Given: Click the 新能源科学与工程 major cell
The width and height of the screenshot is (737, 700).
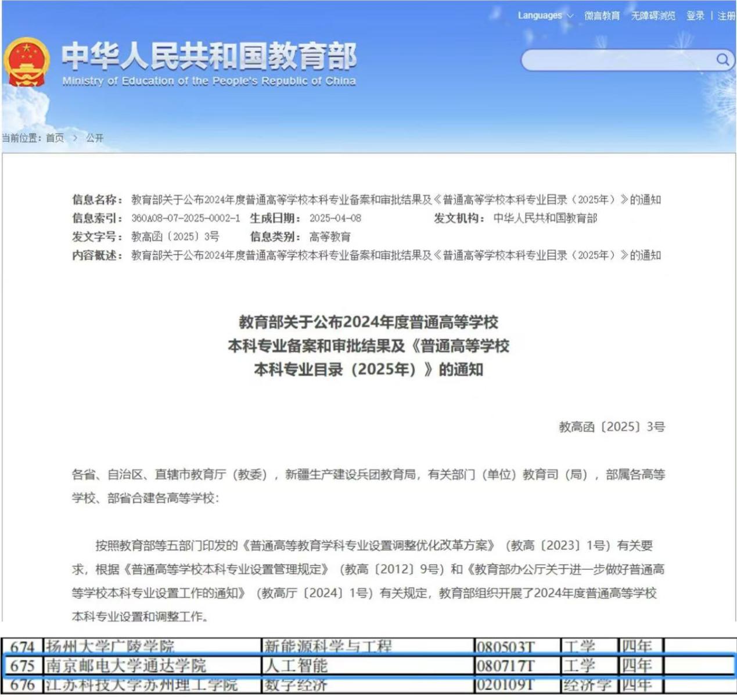Looking at the screenshot, I should click(x=328, y=647).
